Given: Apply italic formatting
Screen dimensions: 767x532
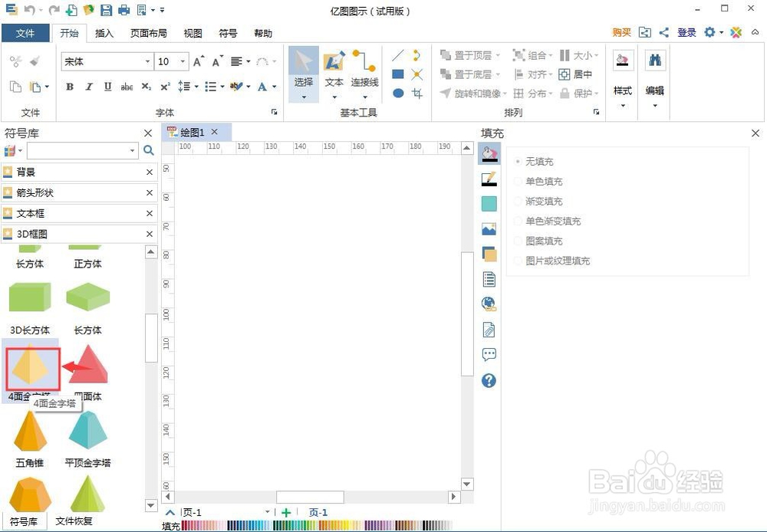Looking at the screenshot, I should coord(89,87).
